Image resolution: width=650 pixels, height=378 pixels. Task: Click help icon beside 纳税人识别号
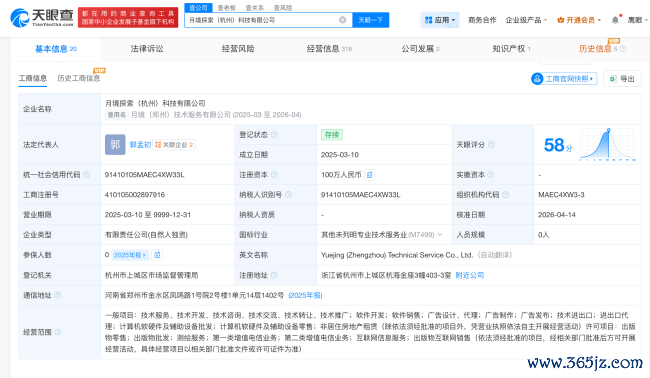289,194
